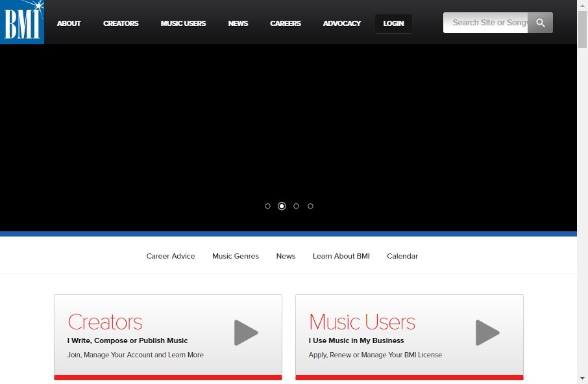Click the Creators card play arrow
The height and width of the screenshot is (384, 588).
(246, 333)
